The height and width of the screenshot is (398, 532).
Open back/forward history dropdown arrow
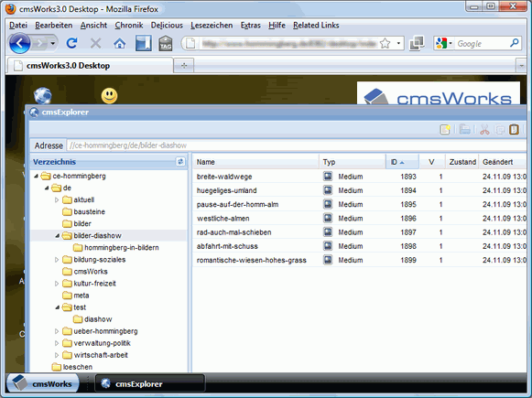(52, 43)
